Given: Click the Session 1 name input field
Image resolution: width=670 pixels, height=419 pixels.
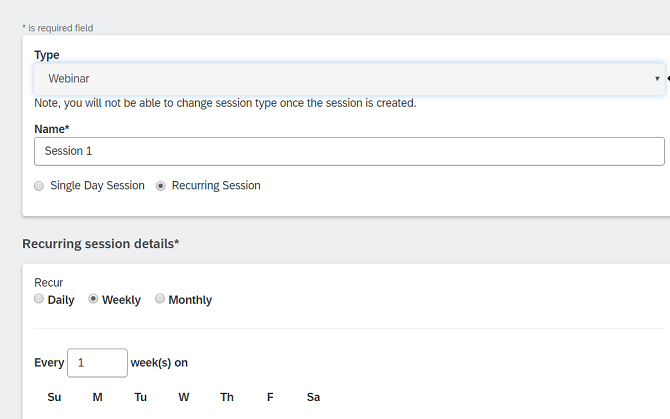Looking at the screenshot, I should [x=349, y=151].
